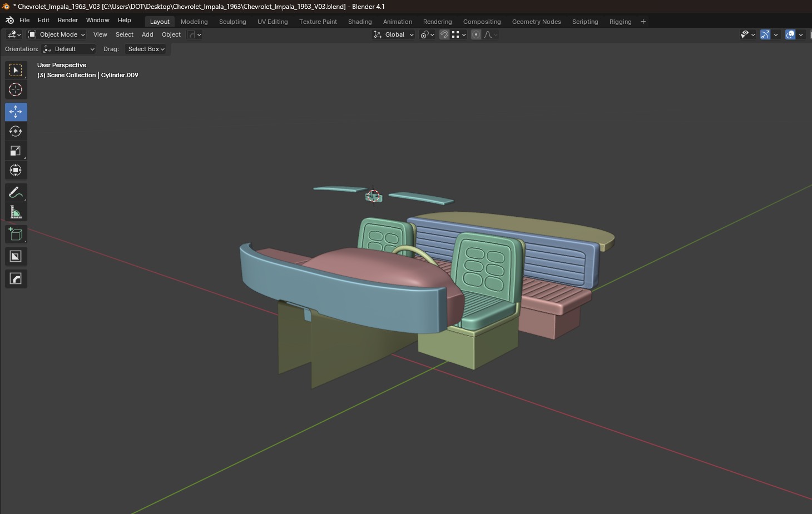Open the Global transform orientation dropdown
812x514 pixels.
394,34
